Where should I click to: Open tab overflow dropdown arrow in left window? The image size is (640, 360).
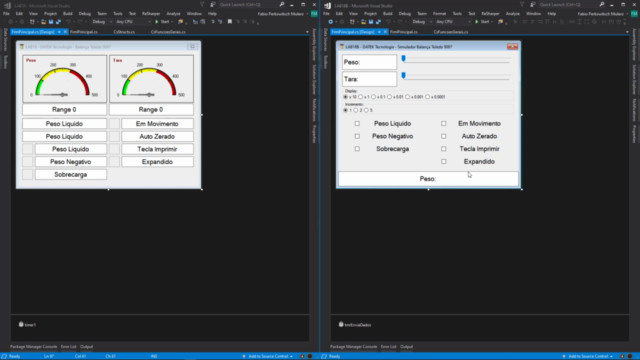pos(307,32)
